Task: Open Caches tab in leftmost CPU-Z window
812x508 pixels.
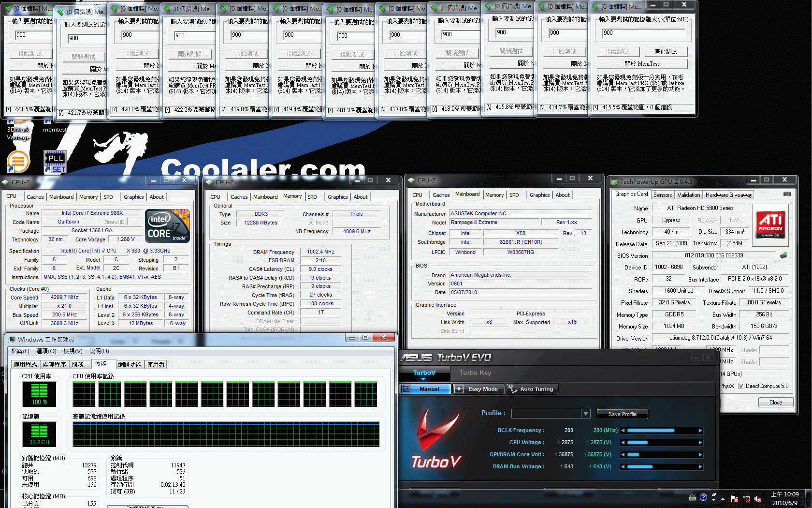Action: [x=35, y=197]
